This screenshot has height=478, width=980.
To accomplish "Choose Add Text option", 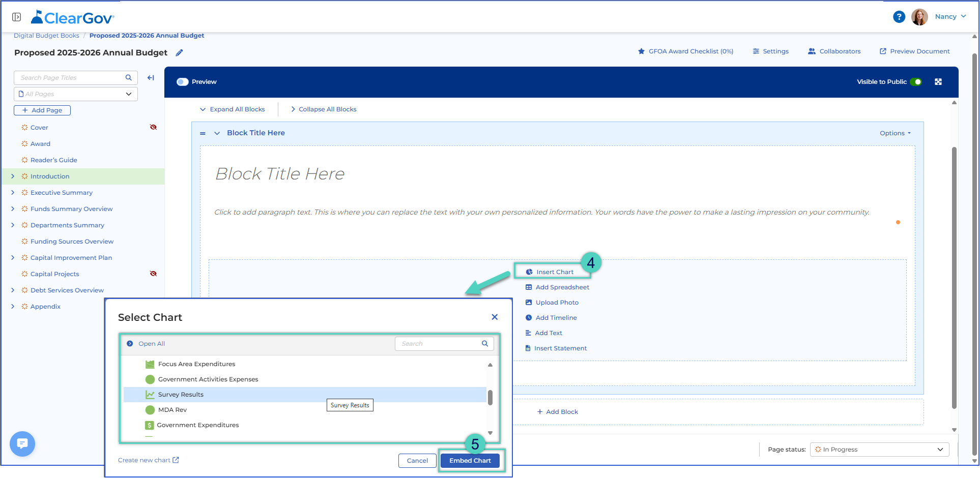I will [543, 333].
